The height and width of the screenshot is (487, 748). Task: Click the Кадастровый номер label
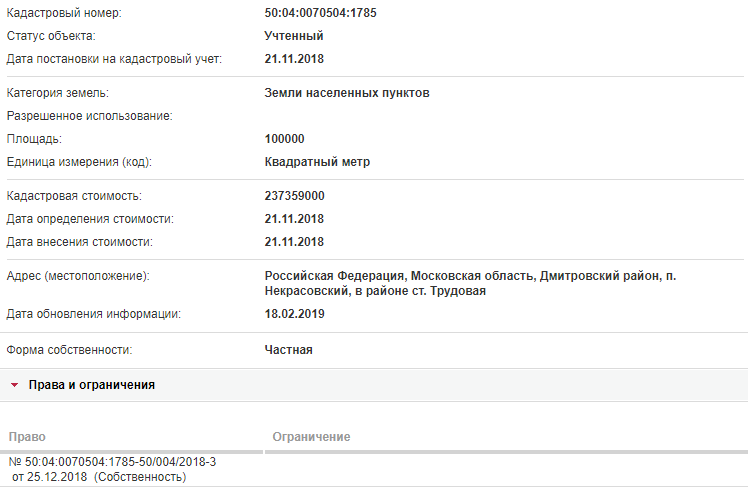click(64, 13)
